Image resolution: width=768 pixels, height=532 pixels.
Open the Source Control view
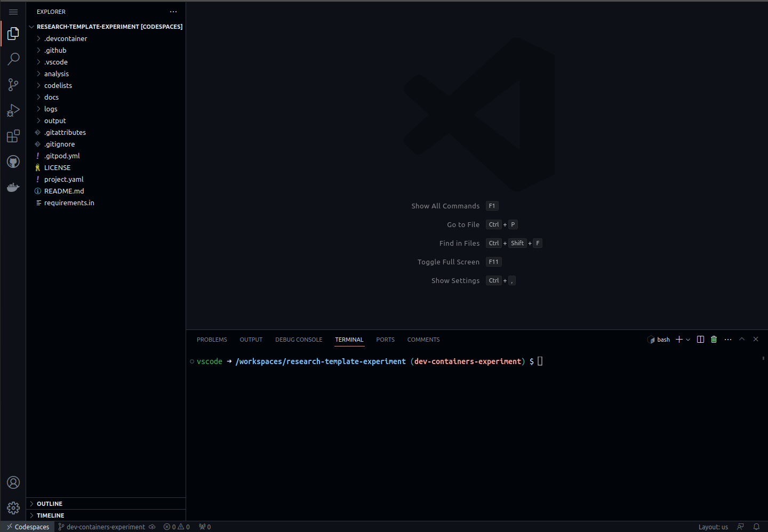coord(13,85)
